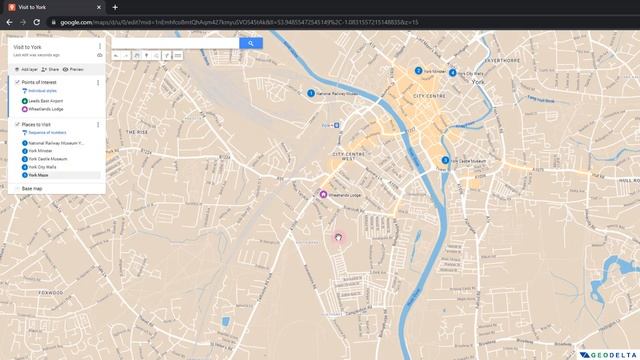Click the browser Forward button

click(23, 22)
